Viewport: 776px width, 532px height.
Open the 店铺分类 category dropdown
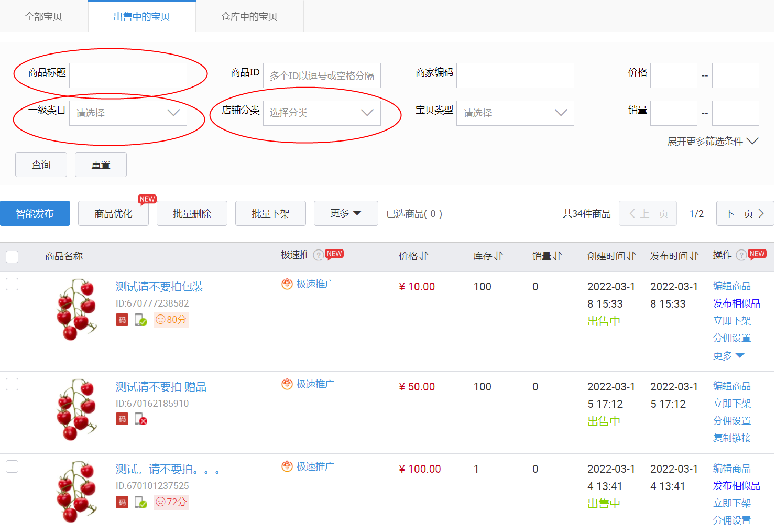(322, 113)
